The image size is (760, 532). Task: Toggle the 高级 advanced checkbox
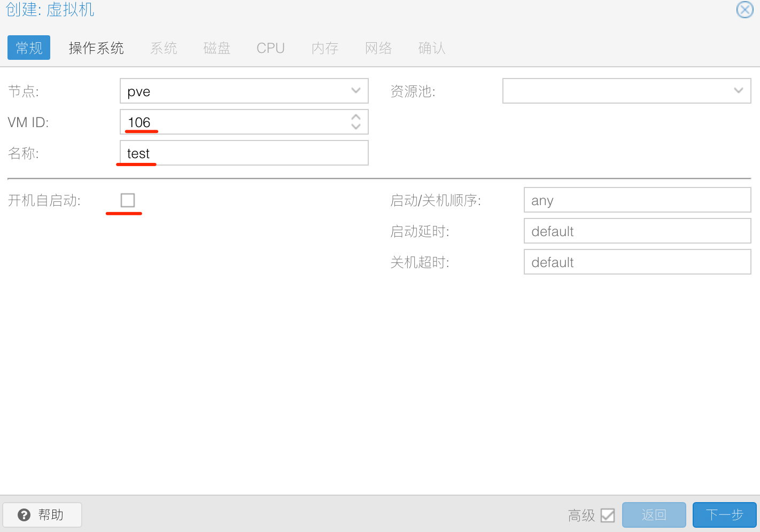[x=608, y=515]
